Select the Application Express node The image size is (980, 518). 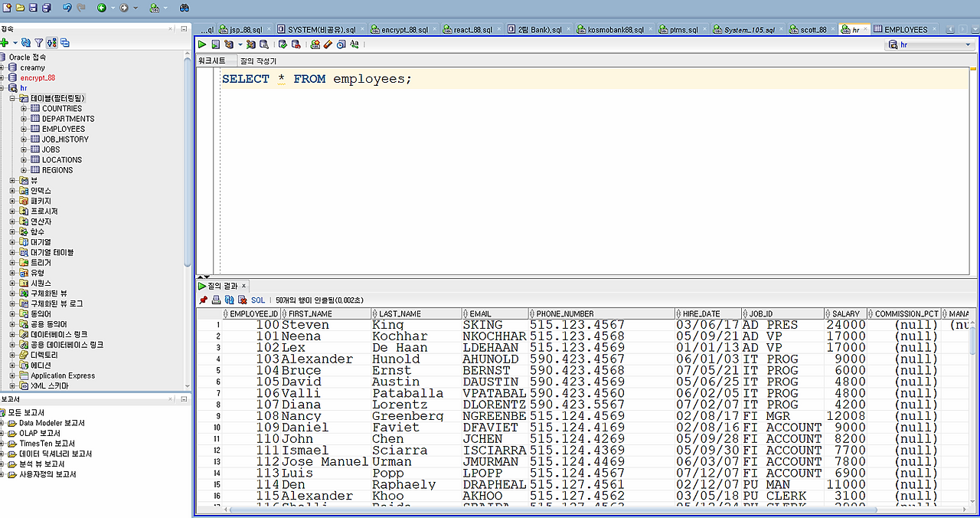[63, 375]
